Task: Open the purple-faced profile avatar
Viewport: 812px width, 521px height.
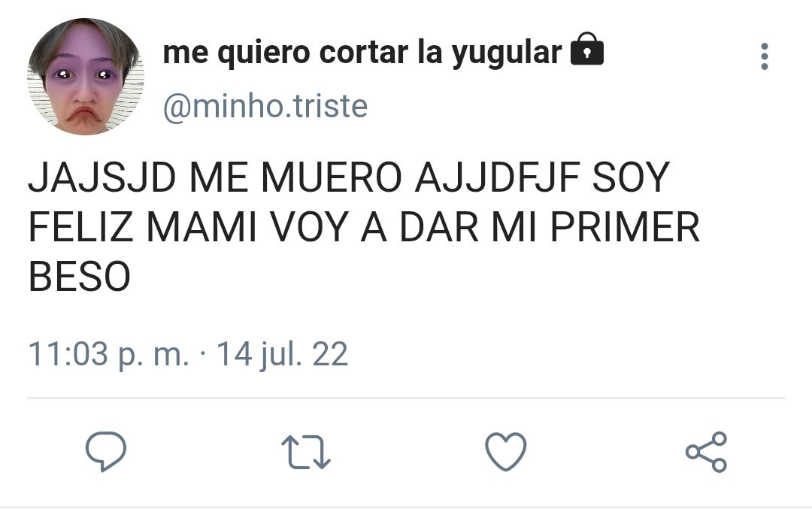Action: [86, 77]
